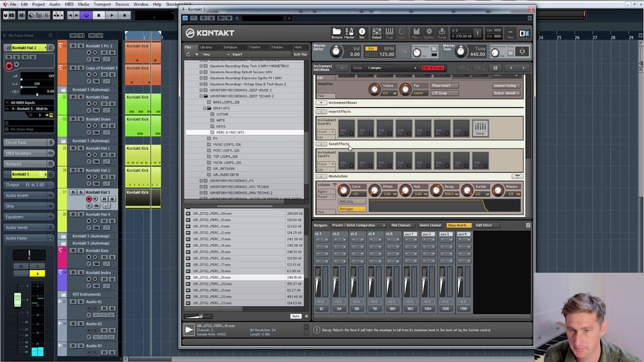
Task: Click the first Add Fx slot in SendFx
Action: [347, 160]
